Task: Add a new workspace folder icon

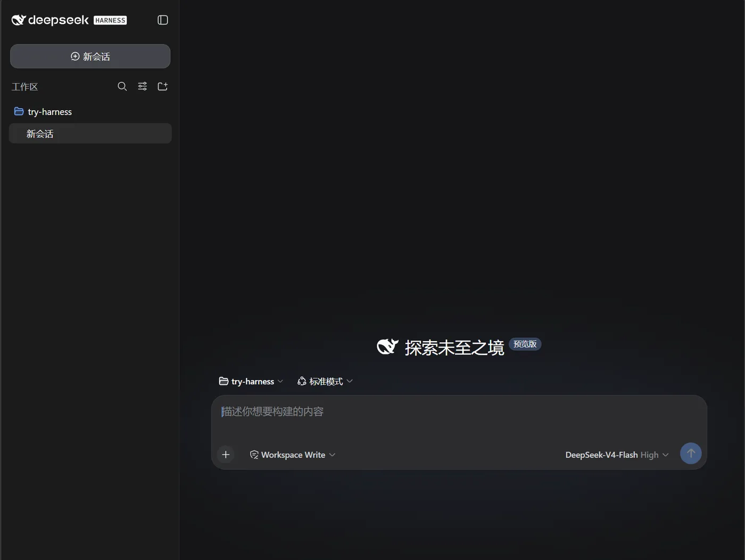Action: pos(163,86)
